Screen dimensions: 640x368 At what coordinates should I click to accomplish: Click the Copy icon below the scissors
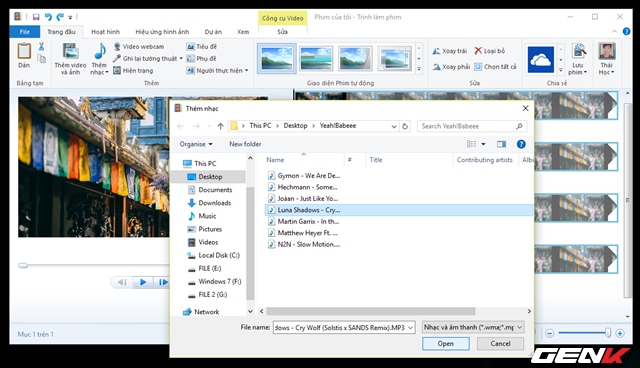point(41,59)
